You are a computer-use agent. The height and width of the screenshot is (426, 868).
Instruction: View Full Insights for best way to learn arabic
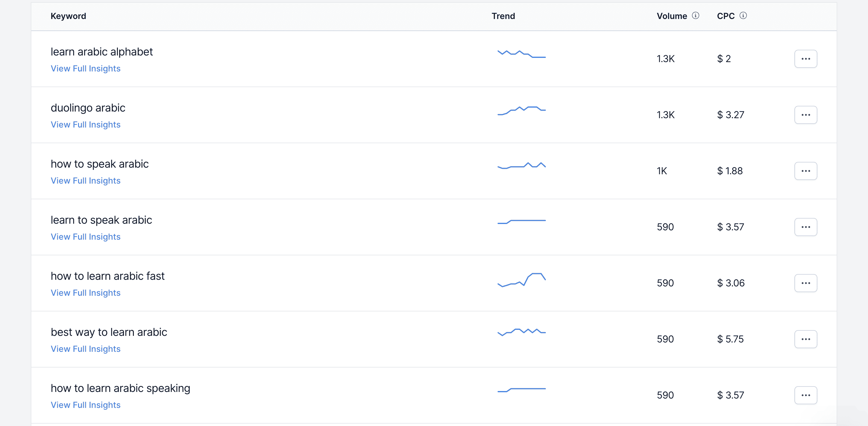coord(85,349)
